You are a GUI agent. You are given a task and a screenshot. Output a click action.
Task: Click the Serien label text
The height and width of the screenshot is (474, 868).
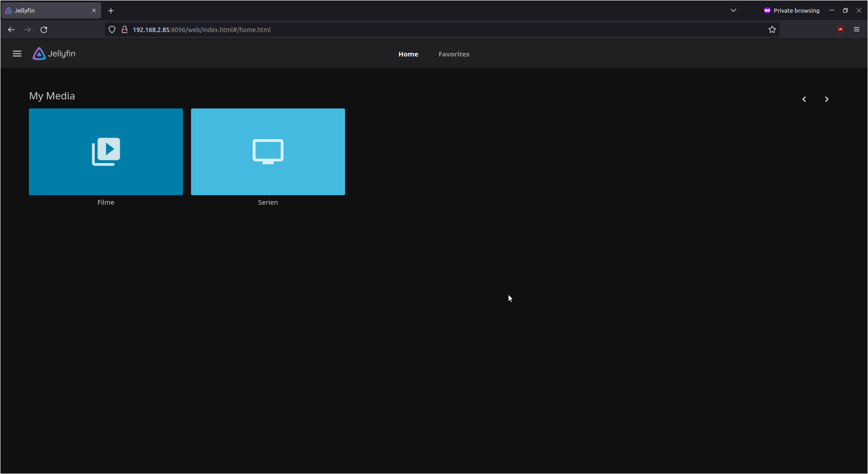point(268,202)
